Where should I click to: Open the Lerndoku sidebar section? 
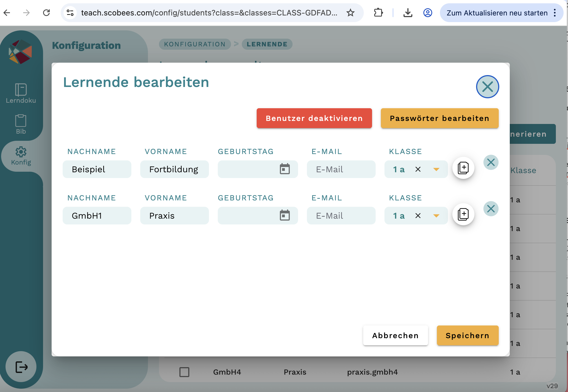pos(21,93)
